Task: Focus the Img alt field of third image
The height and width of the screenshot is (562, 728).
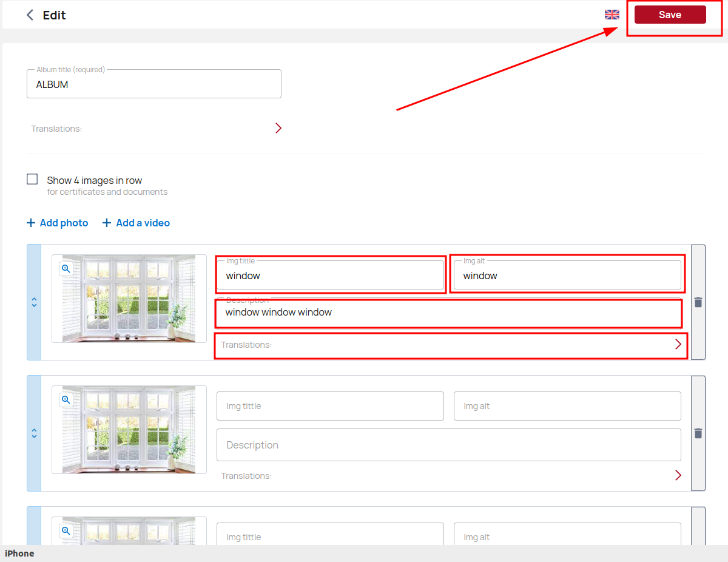Action: [x=567, y=534]
